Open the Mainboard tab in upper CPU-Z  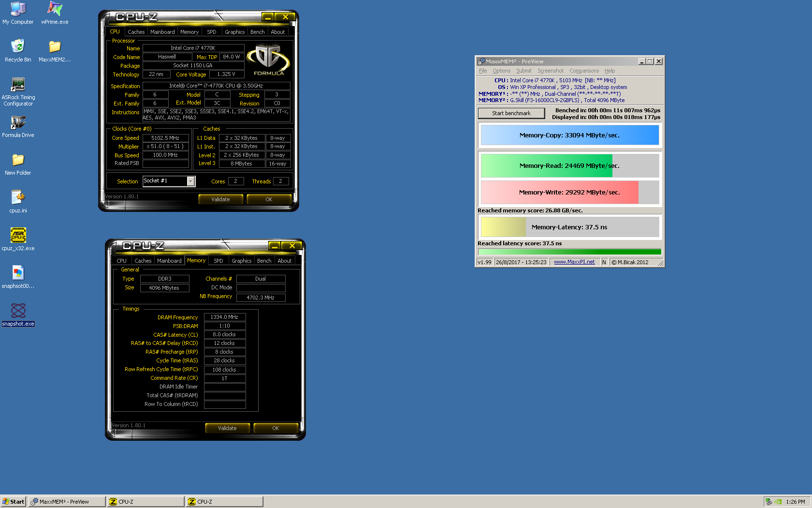(162, 32)
